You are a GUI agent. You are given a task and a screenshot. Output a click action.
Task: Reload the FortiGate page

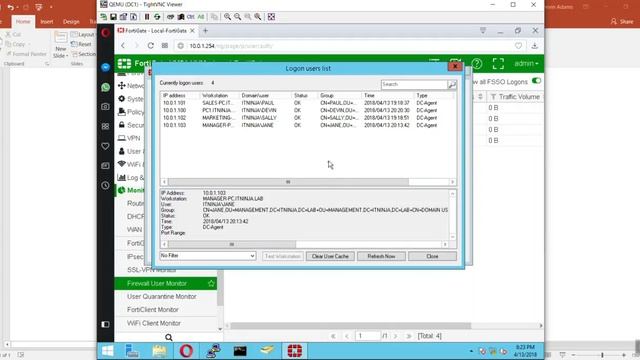point(151,46)
